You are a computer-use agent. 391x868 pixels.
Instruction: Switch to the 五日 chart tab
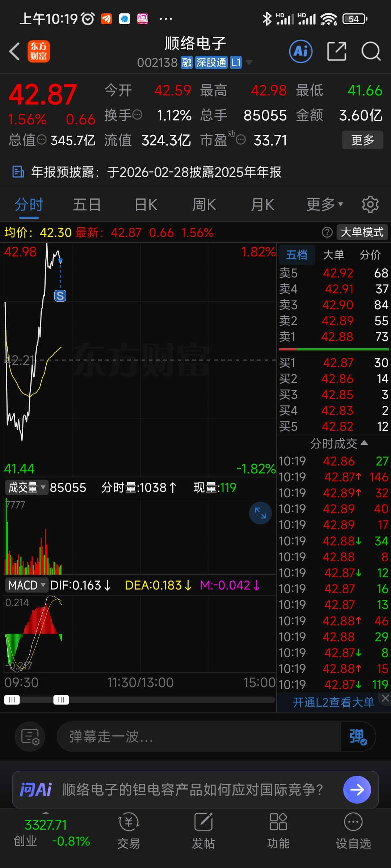point(87,205)
